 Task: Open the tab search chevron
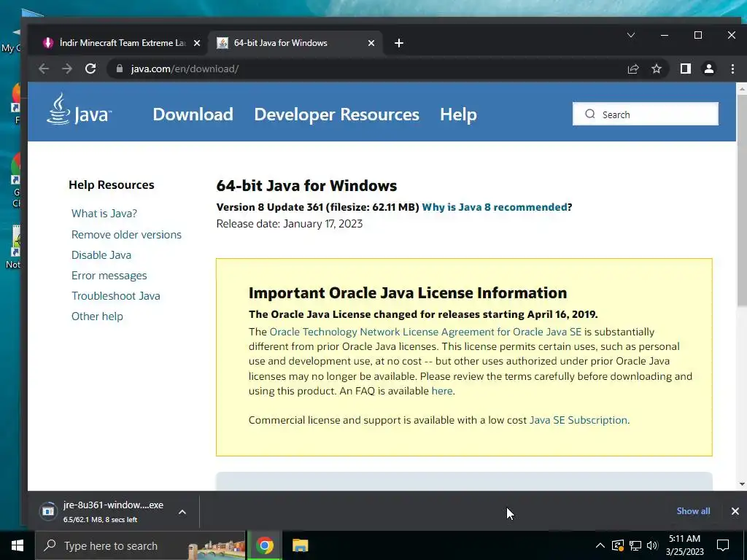[x=631, y=35]
